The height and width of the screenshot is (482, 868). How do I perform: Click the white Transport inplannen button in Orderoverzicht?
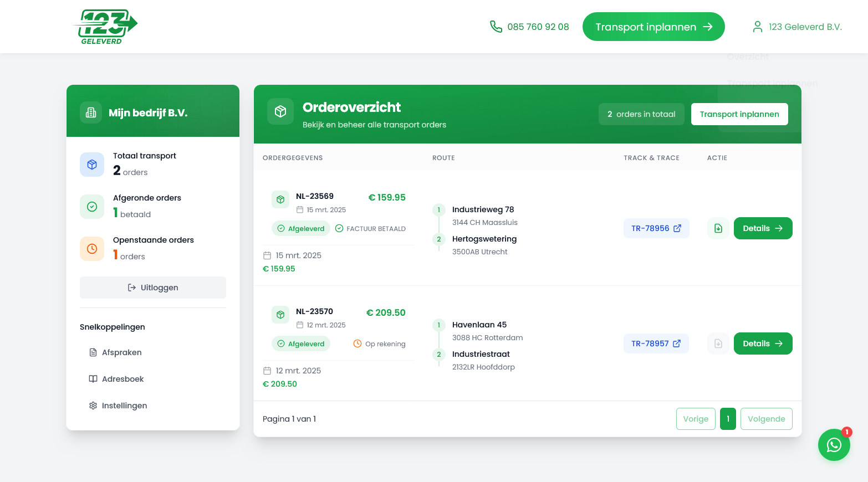pos(739,114)
